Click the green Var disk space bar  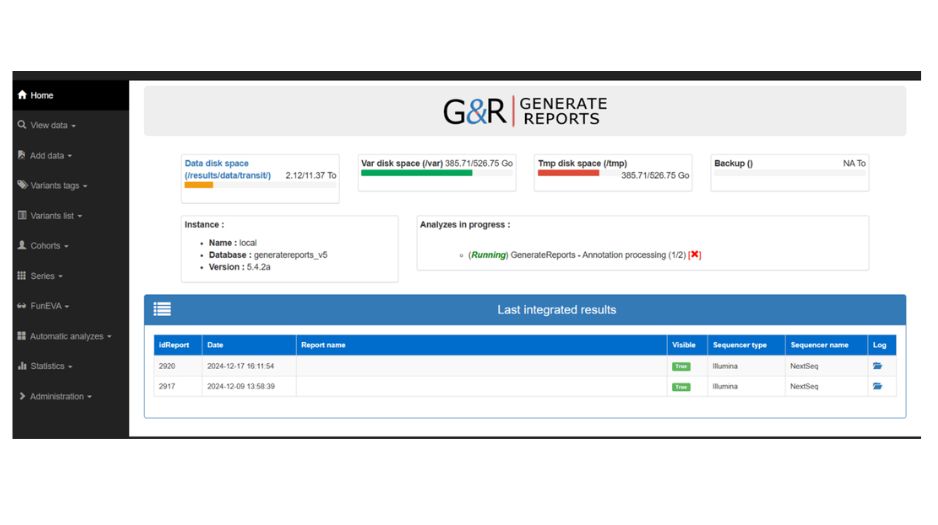tap(416, 173)
